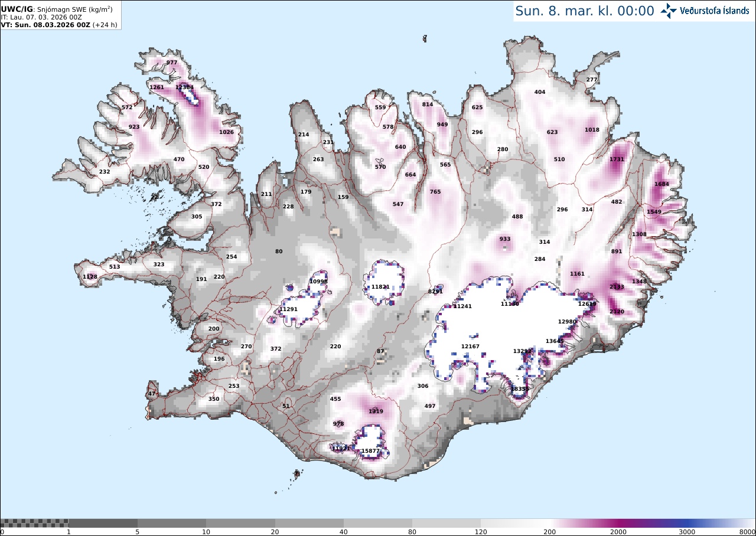Click the map value "12384"
Image resolution: width=756 pixels, height=536 pixels.
(x=184, y=87)
